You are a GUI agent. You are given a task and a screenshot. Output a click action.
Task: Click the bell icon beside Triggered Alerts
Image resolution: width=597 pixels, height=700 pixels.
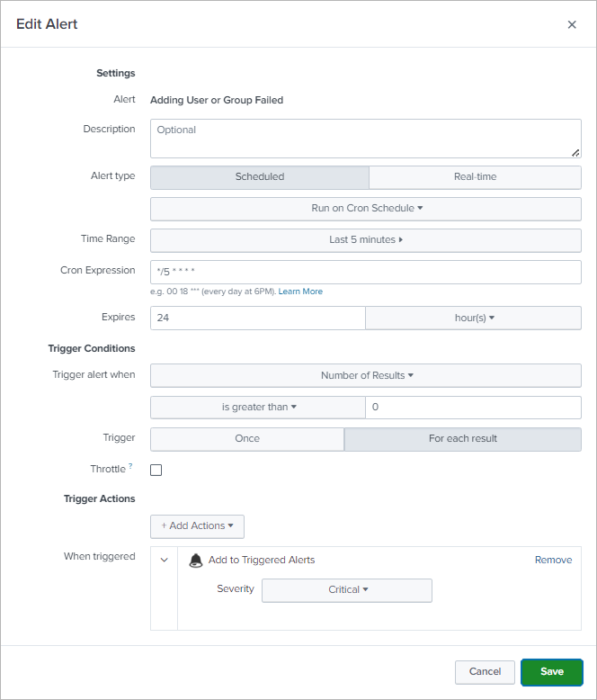[x=196, y=561]
